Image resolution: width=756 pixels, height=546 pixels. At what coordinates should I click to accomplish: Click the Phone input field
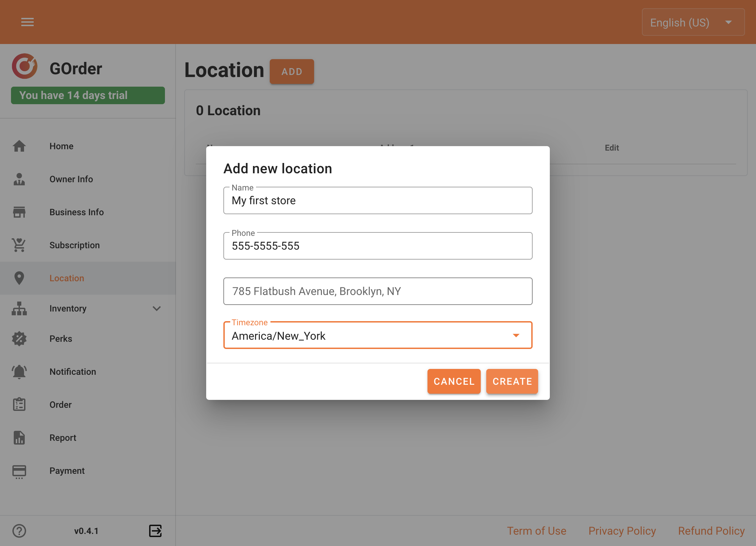(378, 246)
